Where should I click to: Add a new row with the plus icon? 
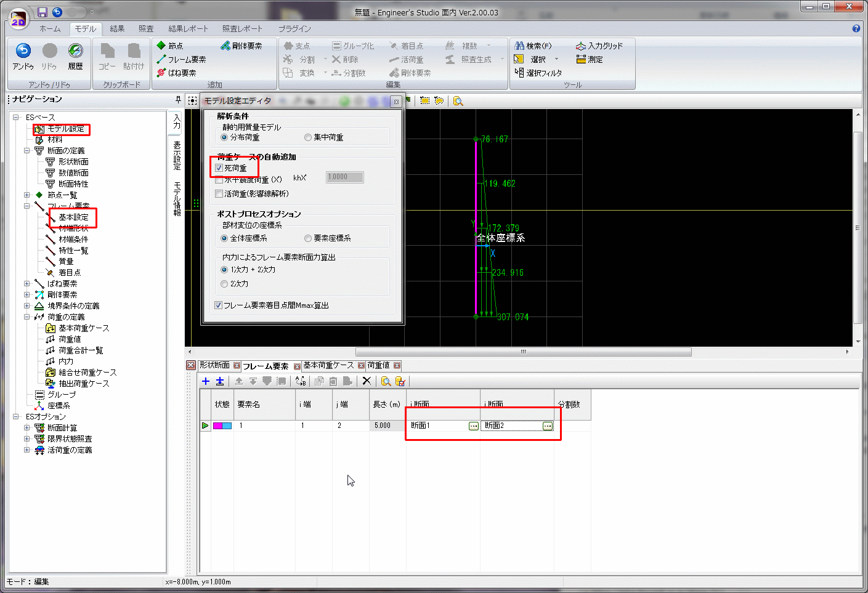206,381
